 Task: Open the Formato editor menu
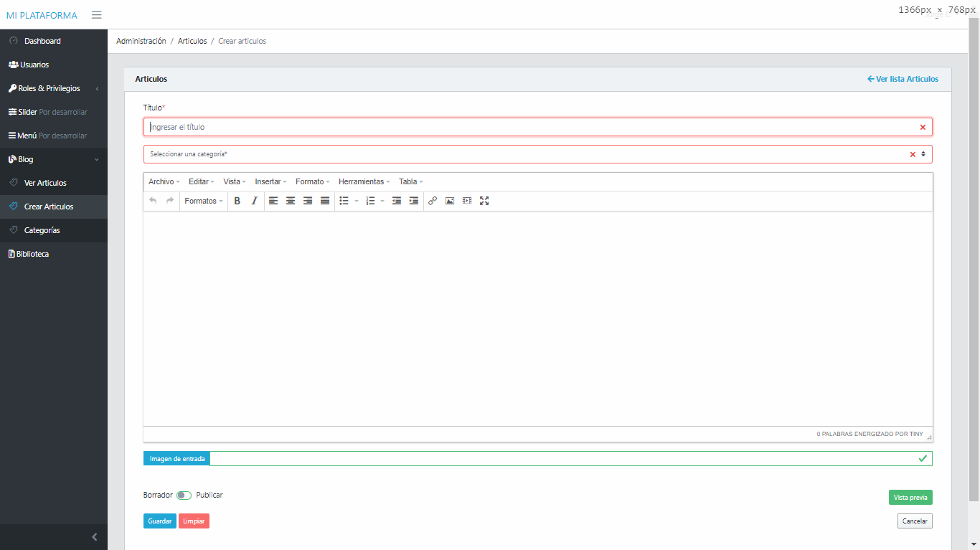[313, 182]
